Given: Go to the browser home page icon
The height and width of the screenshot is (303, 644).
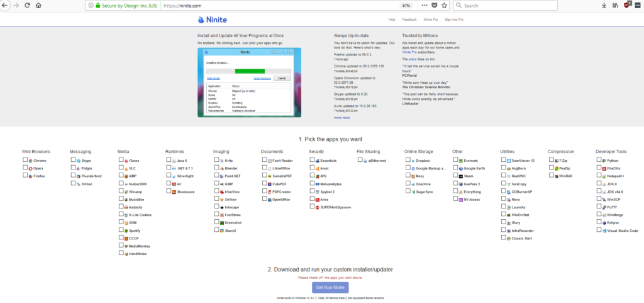Looking at the screenshot, I should pyautogui.click(x=38, y=6).
